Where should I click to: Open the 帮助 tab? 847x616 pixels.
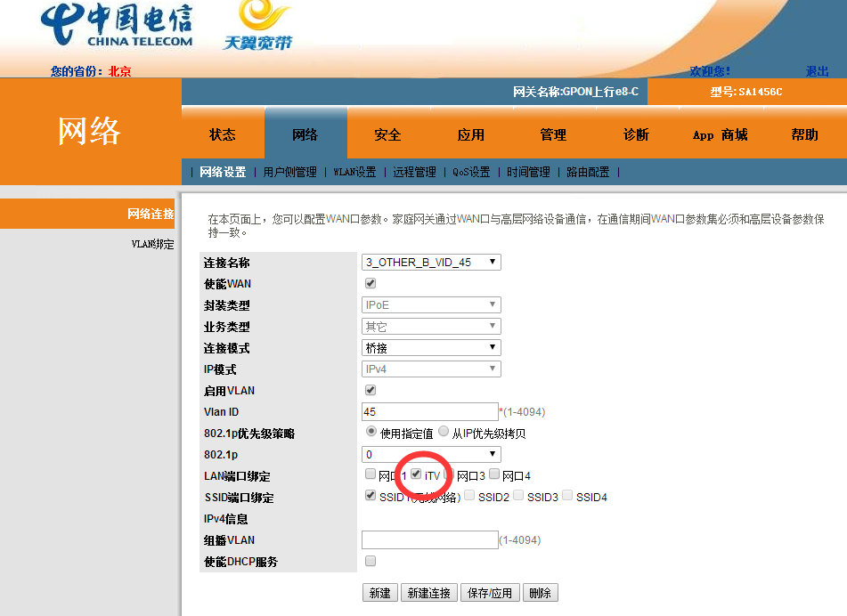[804, 134]
